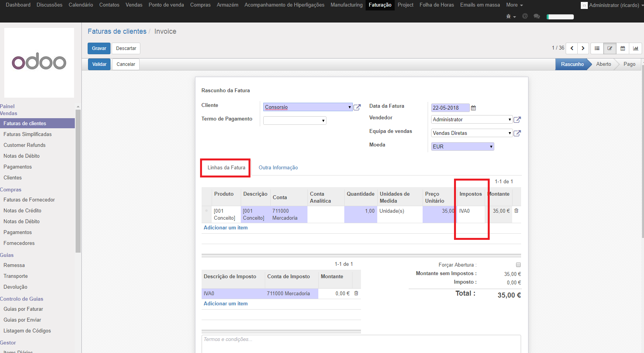Image resolution: width=644 pixels, height=353 pixels.
Task: Click the Descartar button
Action: point(126,48)
